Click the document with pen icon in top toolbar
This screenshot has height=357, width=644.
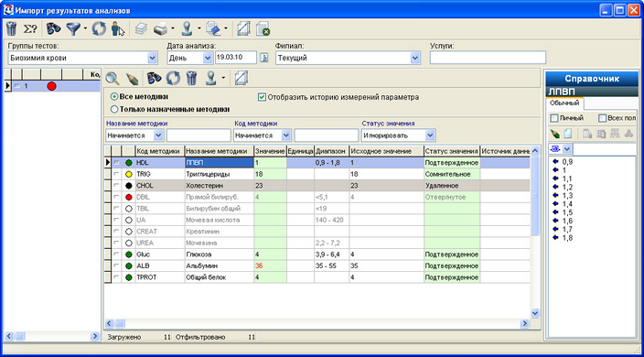213,28
